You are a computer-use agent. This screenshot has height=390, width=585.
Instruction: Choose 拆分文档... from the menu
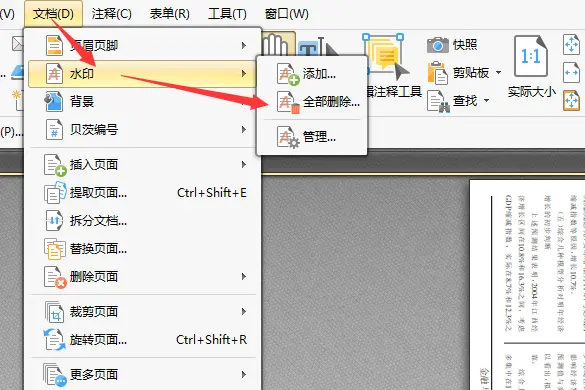pos(142,221)
